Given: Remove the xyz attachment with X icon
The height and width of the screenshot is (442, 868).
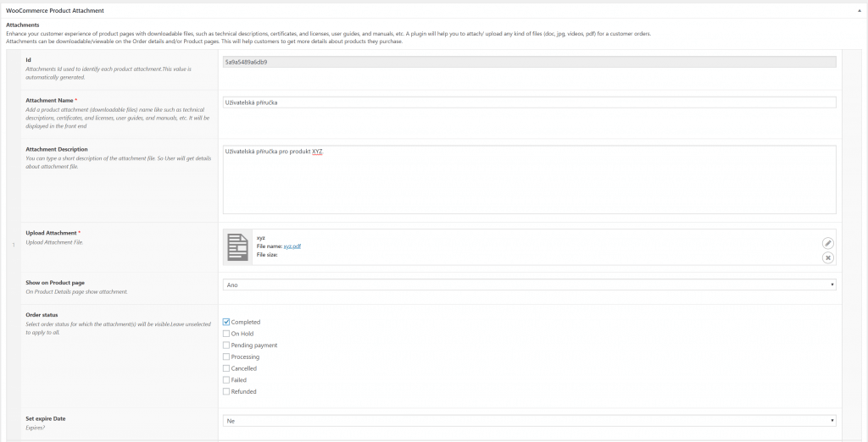Looking at the screenshot, I should coord(827,257).
